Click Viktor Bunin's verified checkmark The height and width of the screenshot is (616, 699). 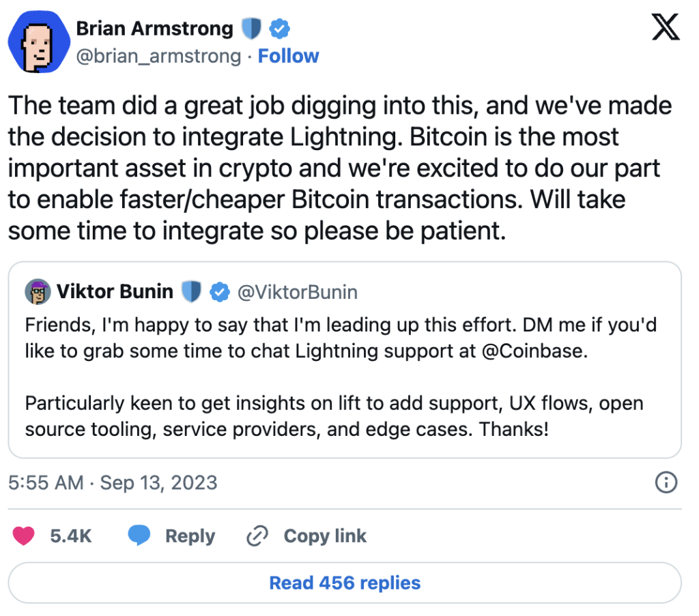218,292
